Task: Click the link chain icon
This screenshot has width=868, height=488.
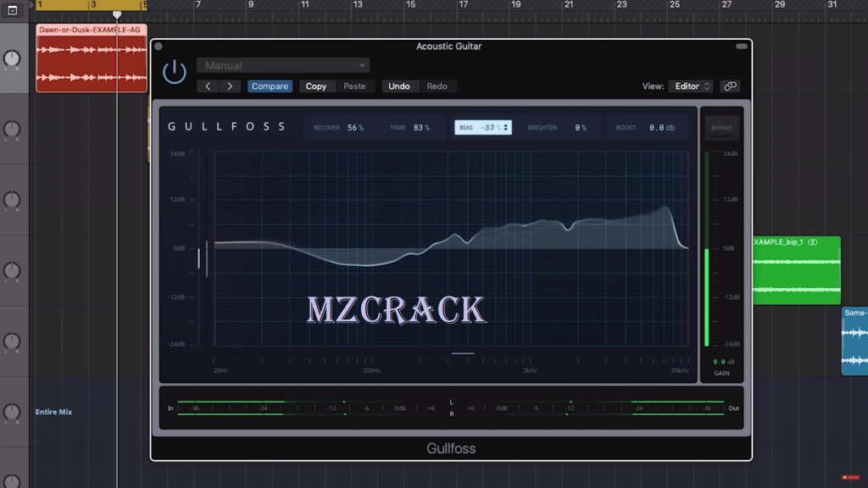Action: (730, 86)
